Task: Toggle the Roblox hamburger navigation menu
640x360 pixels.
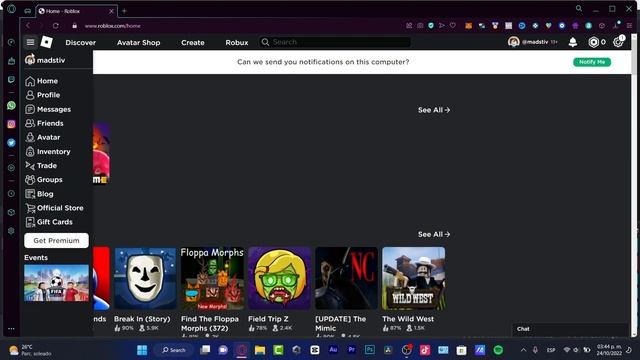Action: click(x=30, y=42)
